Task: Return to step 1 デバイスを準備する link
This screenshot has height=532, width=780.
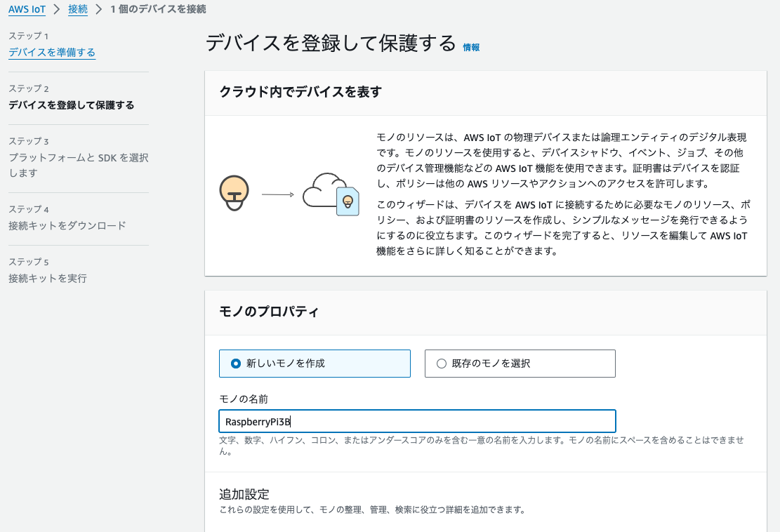Action: 52,52
